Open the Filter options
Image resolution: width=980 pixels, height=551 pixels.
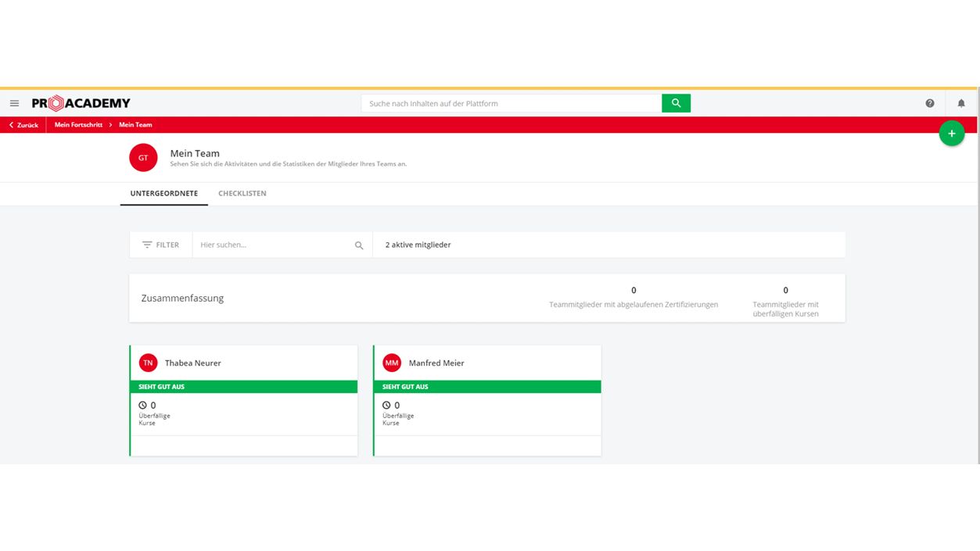coord(160,245)
